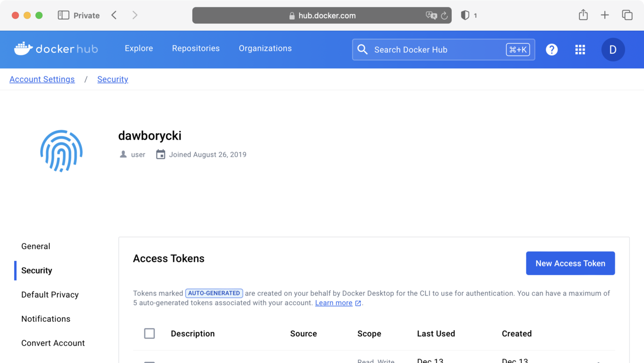
Task: Click the Safari share icon
Action: [583, 15]
